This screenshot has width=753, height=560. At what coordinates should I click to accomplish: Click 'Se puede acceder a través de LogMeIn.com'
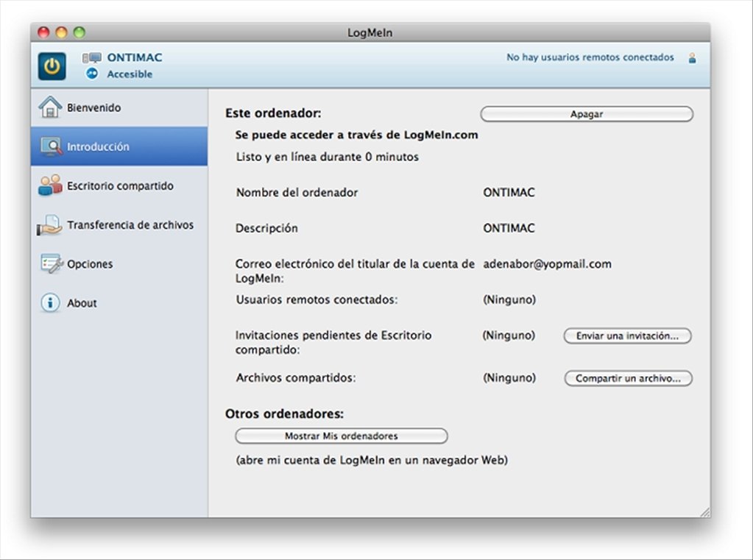point(356,135)
